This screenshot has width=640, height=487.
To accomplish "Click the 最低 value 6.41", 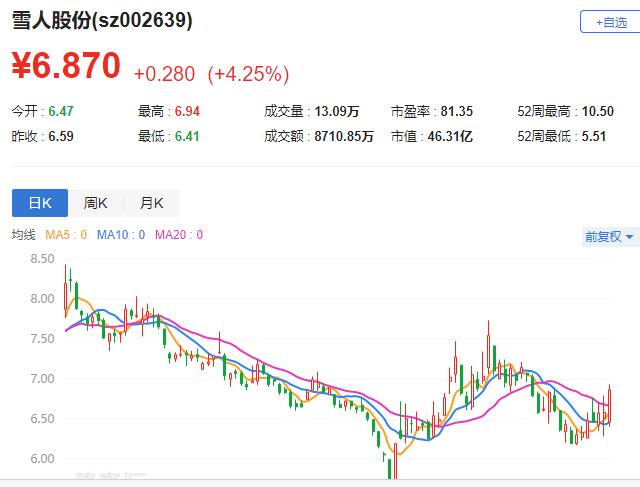I will pos(187,136).
